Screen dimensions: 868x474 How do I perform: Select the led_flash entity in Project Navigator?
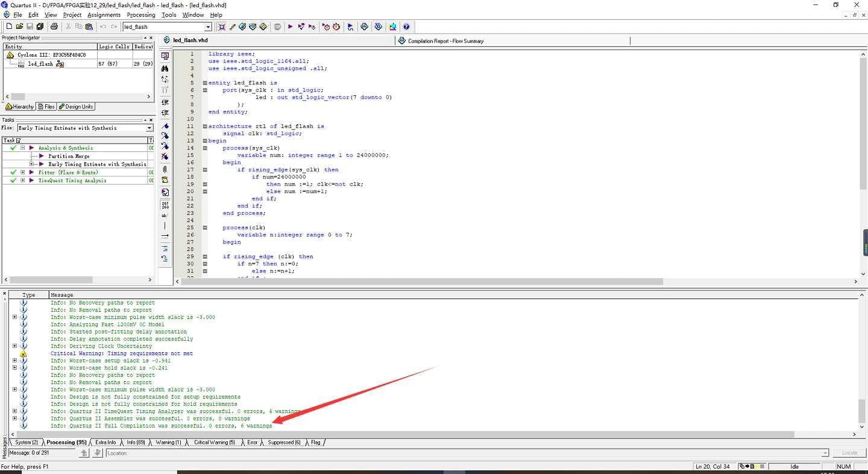click(40, 63)
